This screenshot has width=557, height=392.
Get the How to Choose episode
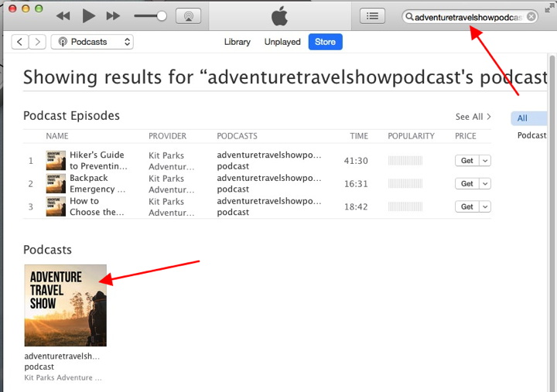pos(466,206)
